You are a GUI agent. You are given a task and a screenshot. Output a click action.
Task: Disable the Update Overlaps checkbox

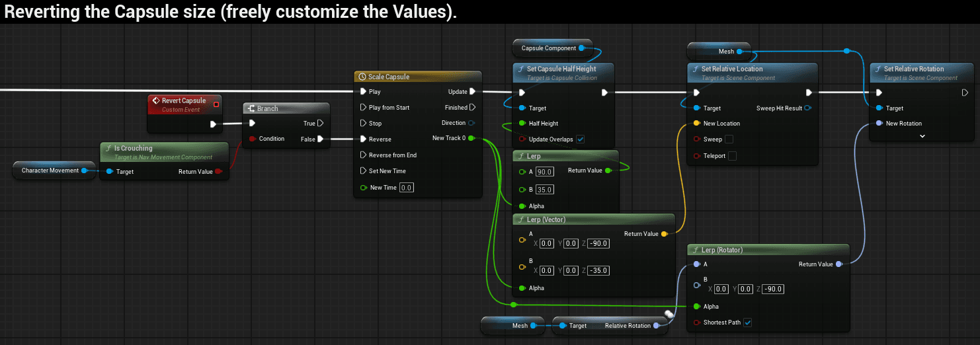pyautogui.click(x=580, y=139)
